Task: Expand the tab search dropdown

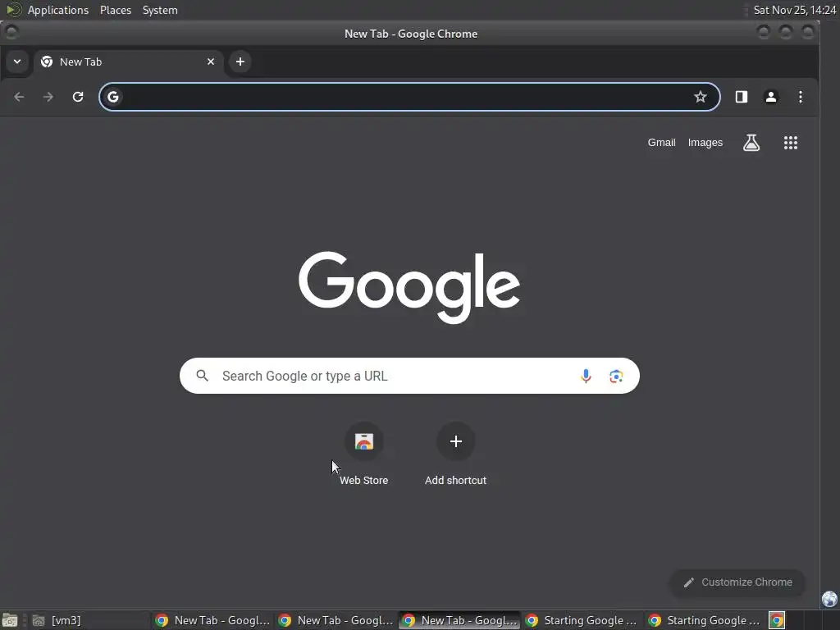Action: coord(17,62)
